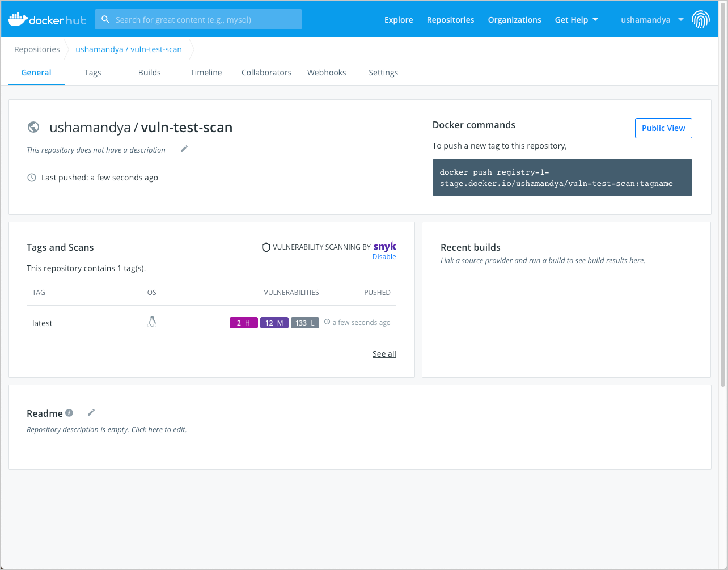The height and width of the screenshot is (570, 728).
Task: Click the fingerprint avatar icon
Action: pos(701,20)
